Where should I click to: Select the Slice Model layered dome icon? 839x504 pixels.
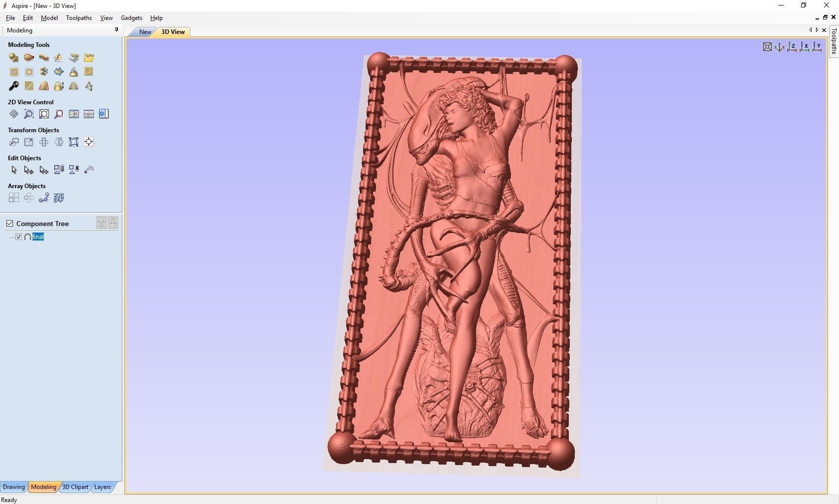pyautogui.click(x=74, y=86)
